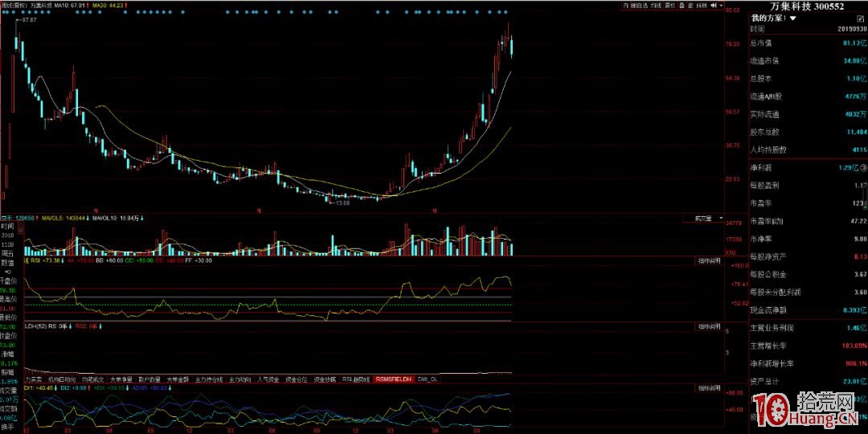The height and width of the screenshot is (434, 868).
Task: Click the 每股公积金 row label
Action: [x=768, y=275]
